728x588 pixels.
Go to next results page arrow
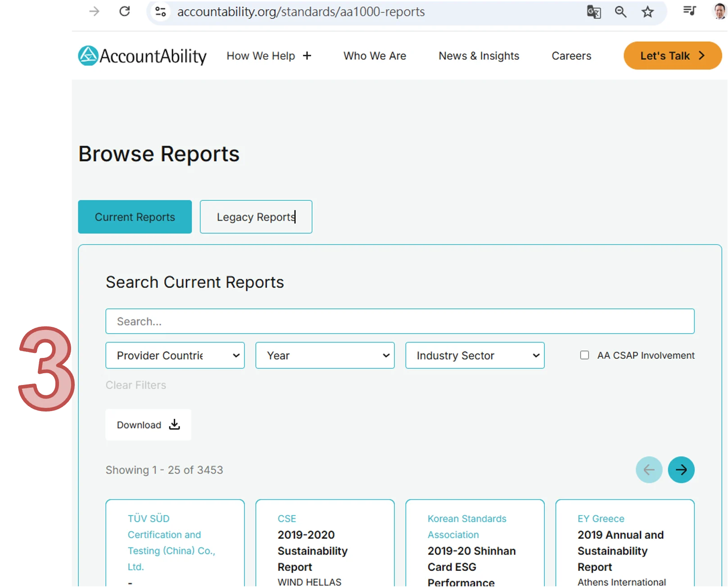[681, 470]
